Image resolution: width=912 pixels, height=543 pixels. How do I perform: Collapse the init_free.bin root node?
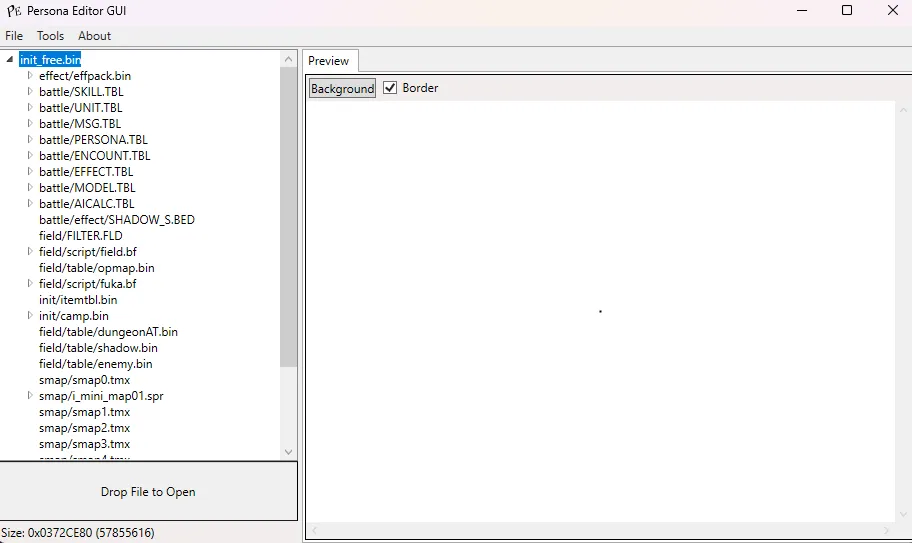tap(10, 59)
